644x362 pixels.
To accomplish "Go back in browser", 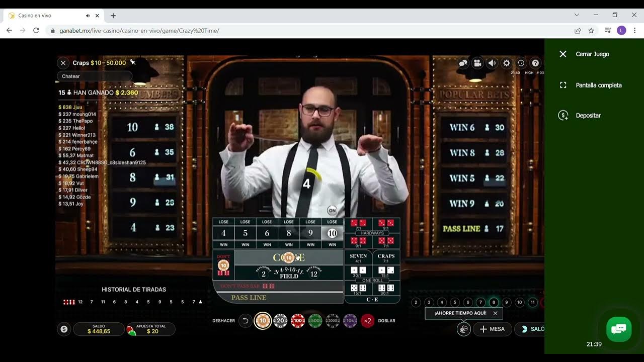I will coord(9,31).
